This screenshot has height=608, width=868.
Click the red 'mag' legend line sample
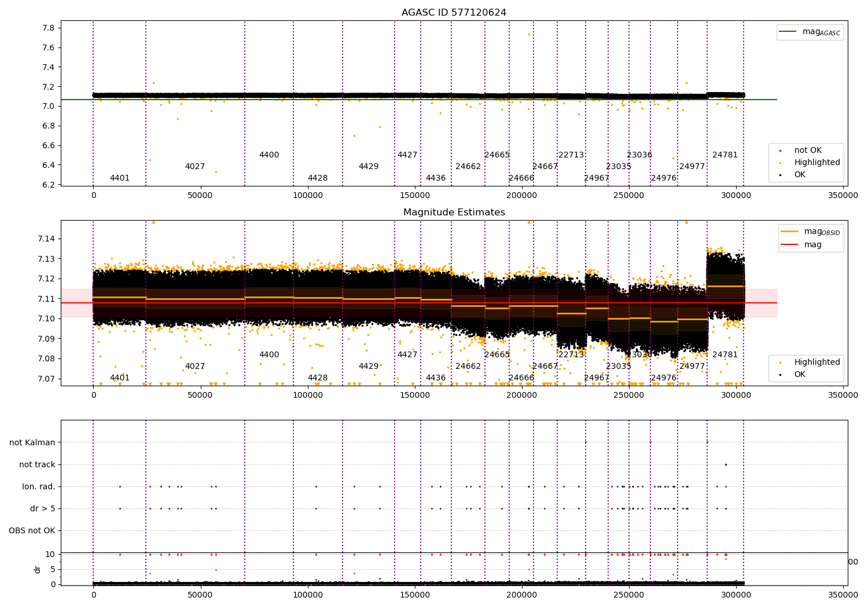point(789,244)
